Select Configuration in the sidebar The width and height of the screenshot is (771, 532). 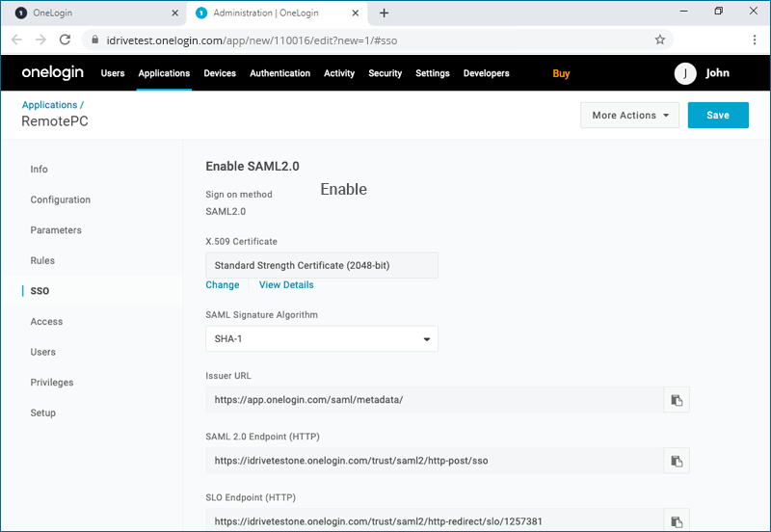pos(61,199)
